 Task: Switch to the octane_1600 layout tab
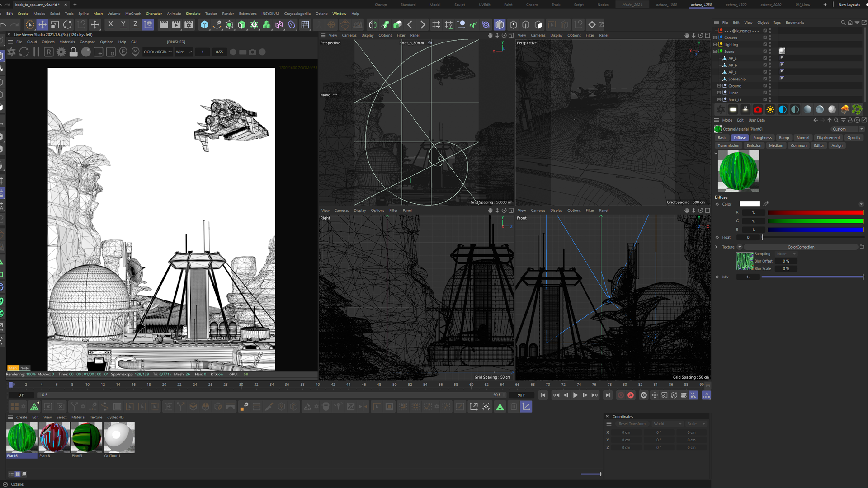pos(736,5)
